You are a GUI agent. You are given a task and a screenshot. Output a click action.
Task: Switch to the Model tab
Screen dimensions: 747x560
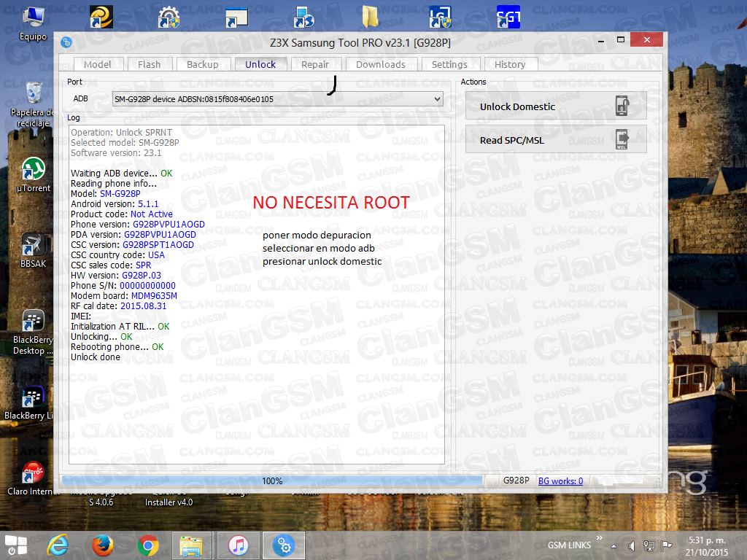(98, 64)
